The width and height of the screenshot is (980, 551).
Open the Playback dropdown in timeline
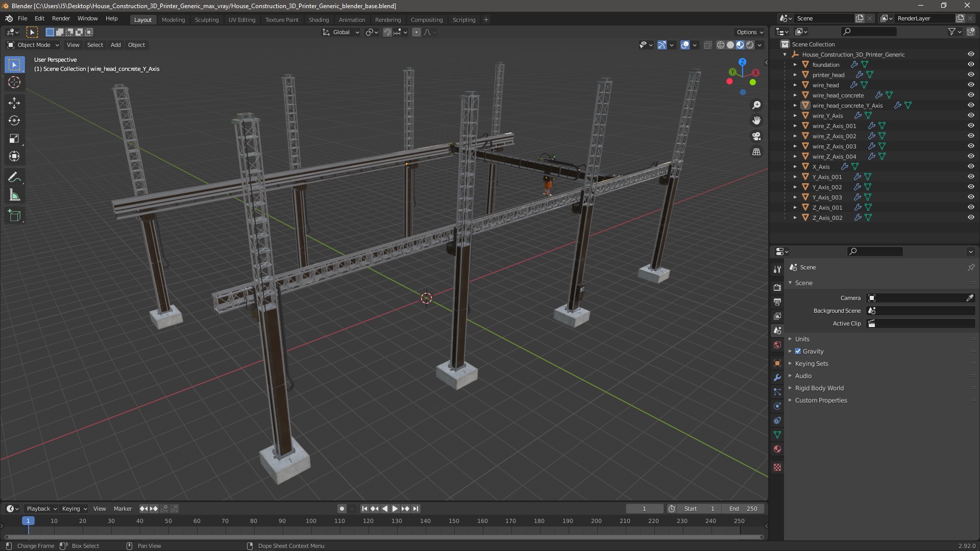pyautogui.click(x=41, y=509)
